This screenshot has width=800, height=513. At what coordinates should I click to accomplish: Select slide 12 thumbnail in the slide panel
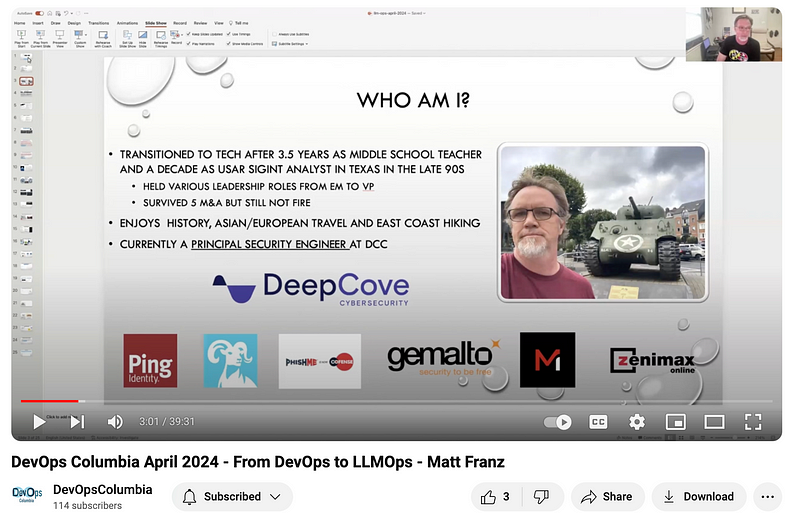point(27,192)
